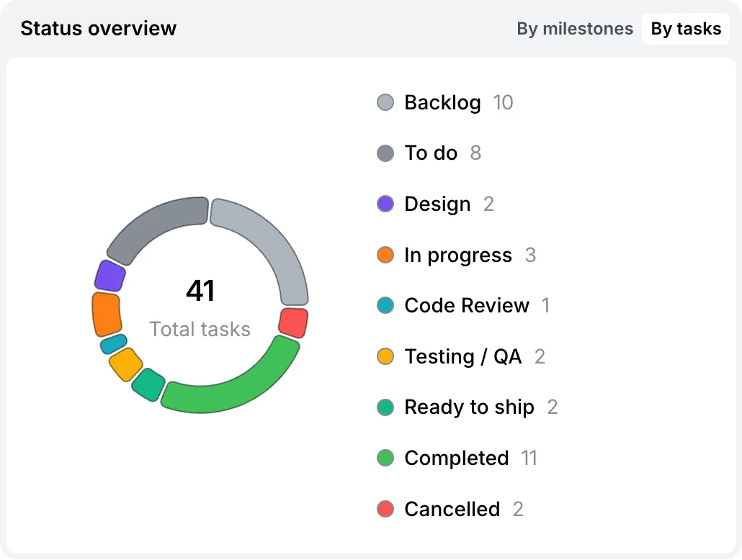This screenshot has width=742, height=560.
Task: Select the By tasks tab
Action: (686, 29)
